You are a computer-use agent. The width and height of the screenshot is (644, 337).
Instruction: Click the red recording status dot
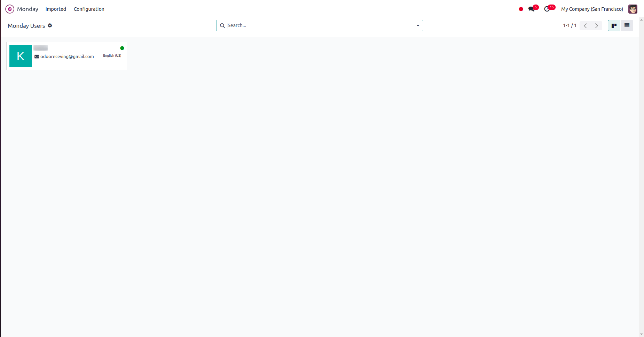(x=521, y=9)
